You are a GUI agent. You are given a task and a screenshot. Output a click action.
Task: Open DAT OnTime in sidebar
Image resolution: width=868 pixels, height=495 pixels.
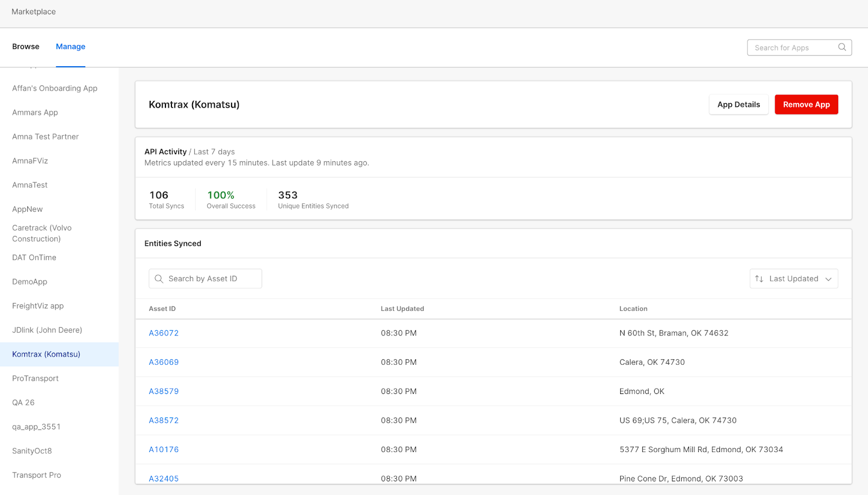(x=34, y=257)
